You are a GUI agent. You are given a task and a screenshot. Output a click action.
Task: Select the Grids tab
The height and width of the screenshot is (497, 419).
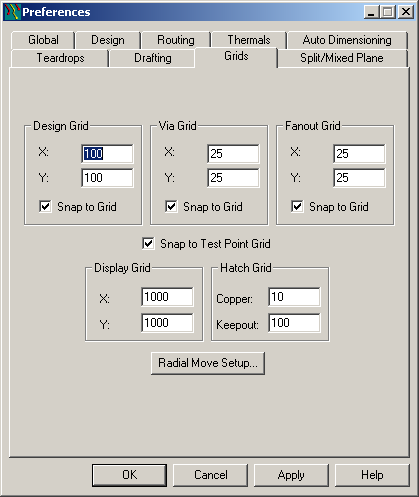coord(236,57)
